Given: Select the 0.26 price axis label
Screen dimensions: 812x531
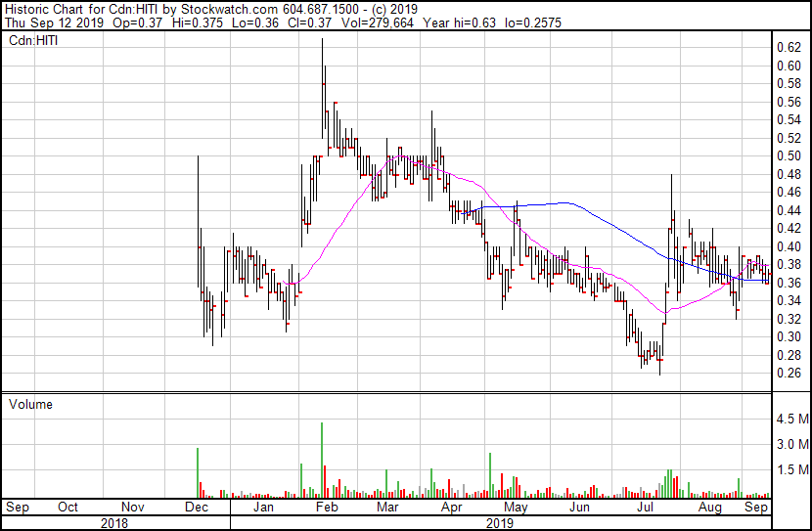Looking at the screenshot, I should (789, 374).
